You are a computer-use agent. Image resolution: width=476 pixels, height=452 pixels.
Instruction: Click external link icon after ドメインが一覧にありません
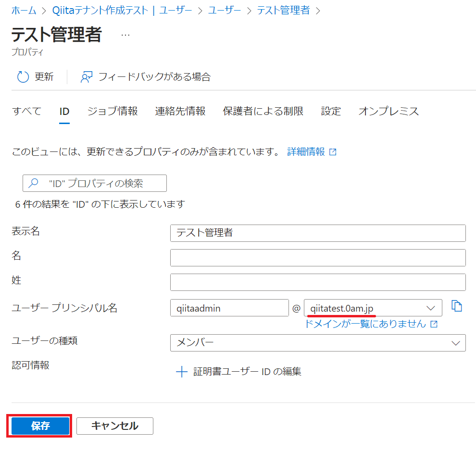pyautogui.click(x=434, y=324)
